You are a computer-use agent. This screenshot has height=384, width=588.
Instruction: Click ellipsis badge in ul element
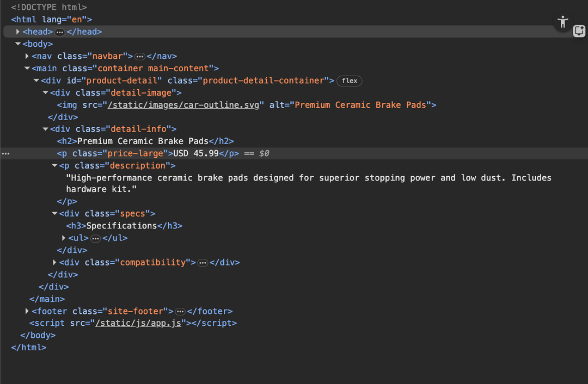coord(96,238)
